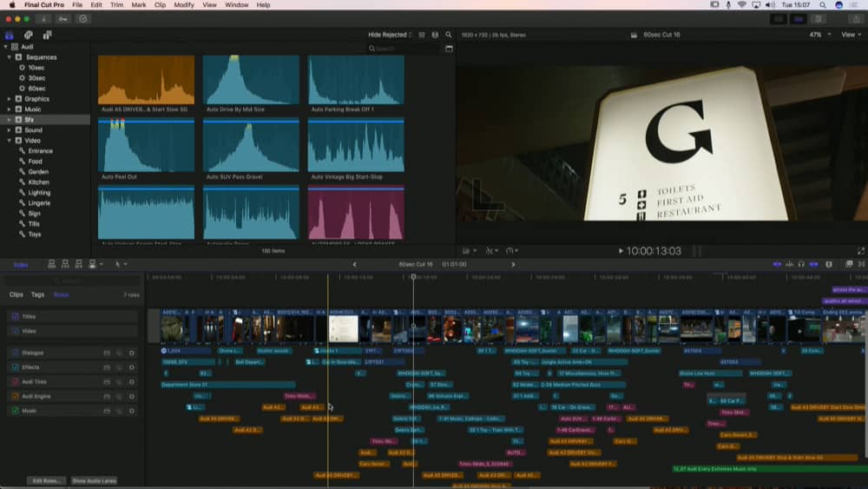Open the Trim menu
Image resolution: width=868 pixels, height=489 pixels.
point(117,5)
